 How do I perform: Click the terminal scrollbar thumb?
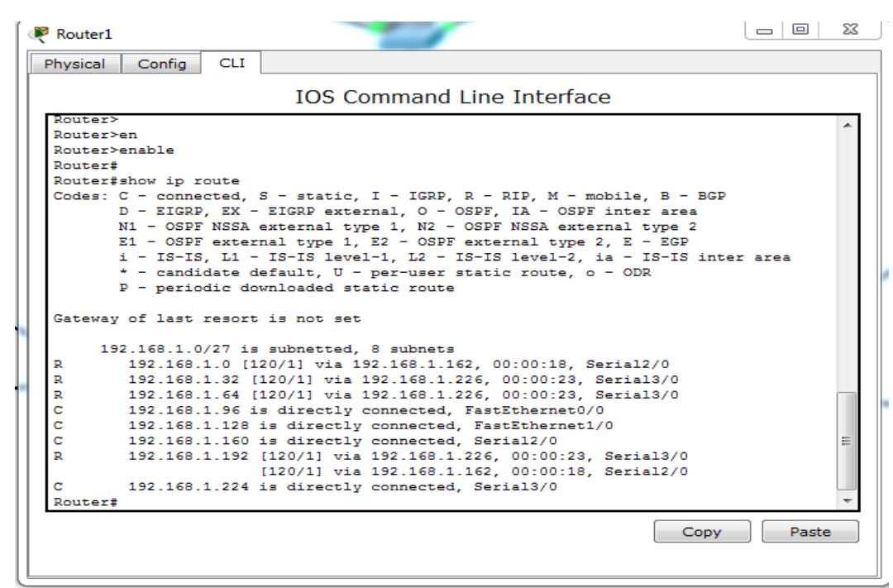(x=844, y=442)
